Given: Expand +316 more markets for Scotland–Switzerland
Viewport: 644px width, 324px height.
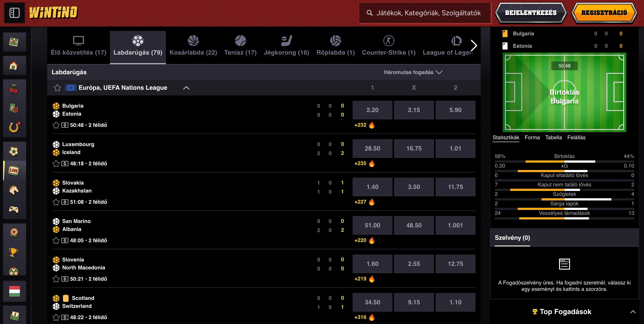Looking at the screenshot, I should 364,317.
